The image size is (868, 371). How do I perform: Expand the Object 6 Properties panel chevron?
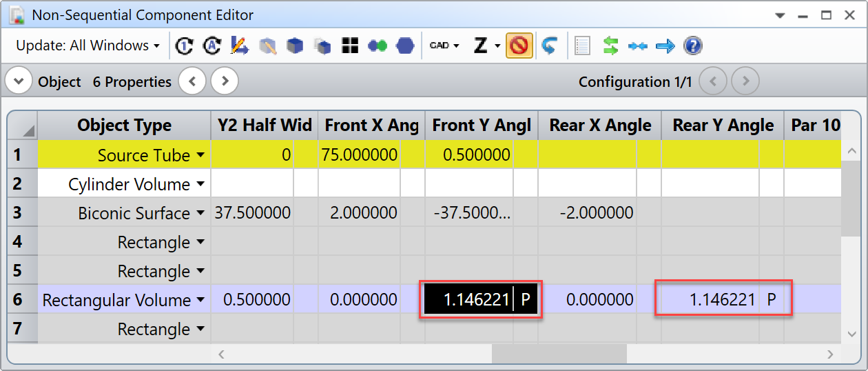tap(19, 82)
